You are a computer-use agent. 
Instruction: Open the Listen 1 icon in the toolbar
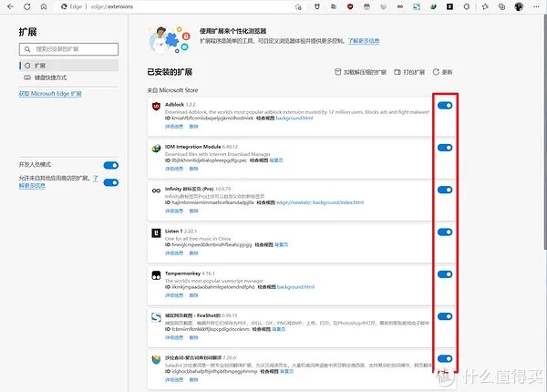450,6
